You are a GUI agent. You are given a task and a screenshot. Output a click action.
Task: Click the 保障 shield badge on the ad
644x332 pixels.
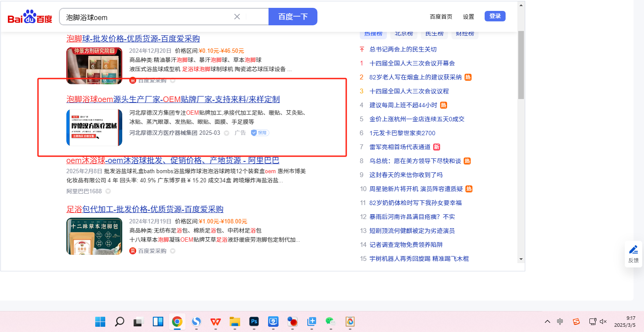260,133
